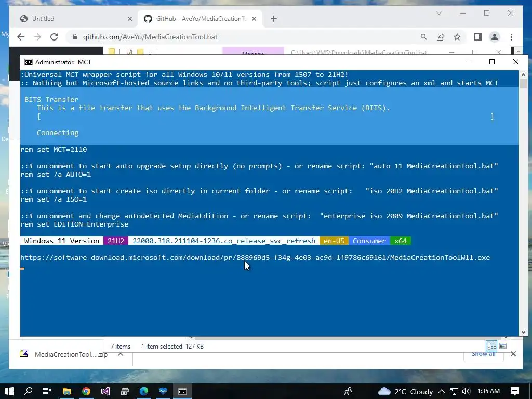Screen dimensions: 532x399
Task: Click the Windows 11 Version label
Action: point(62,241)
